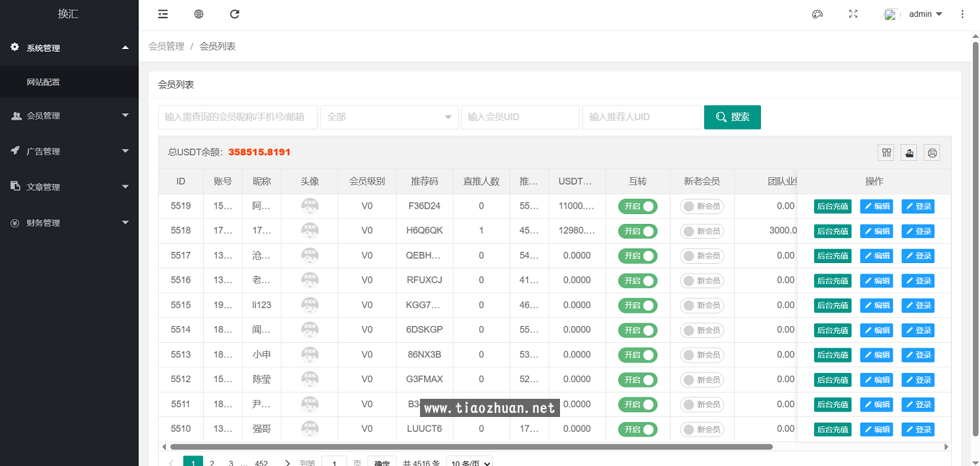Click the three-dot more options icon
980x466 pixels.
coord(962,14)
